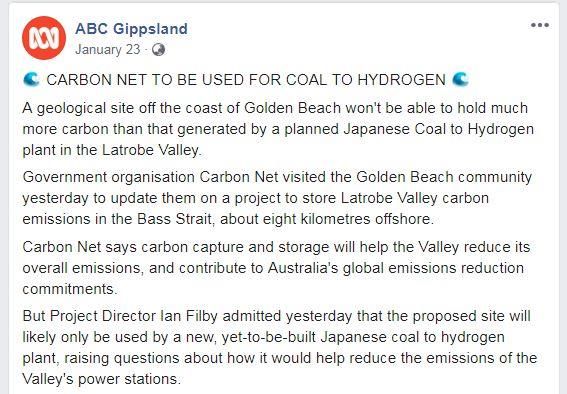Click paragraph starting 'Carbon Net says carbon capture'
The height and width of the screenshot is (394, 567).
276,268
